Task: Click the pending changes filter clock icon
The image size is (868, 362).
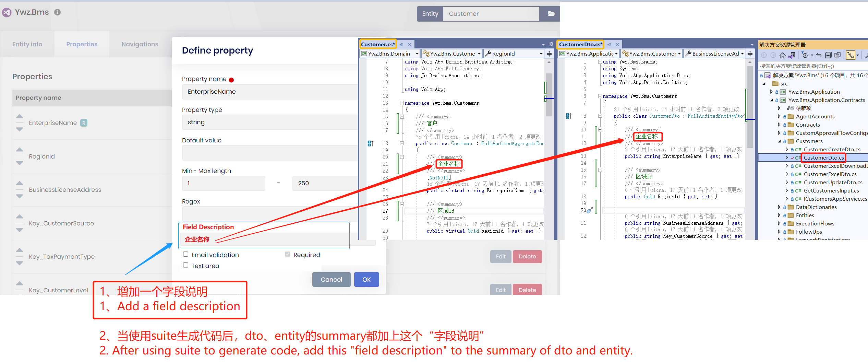Action: [x=805, y=55]
